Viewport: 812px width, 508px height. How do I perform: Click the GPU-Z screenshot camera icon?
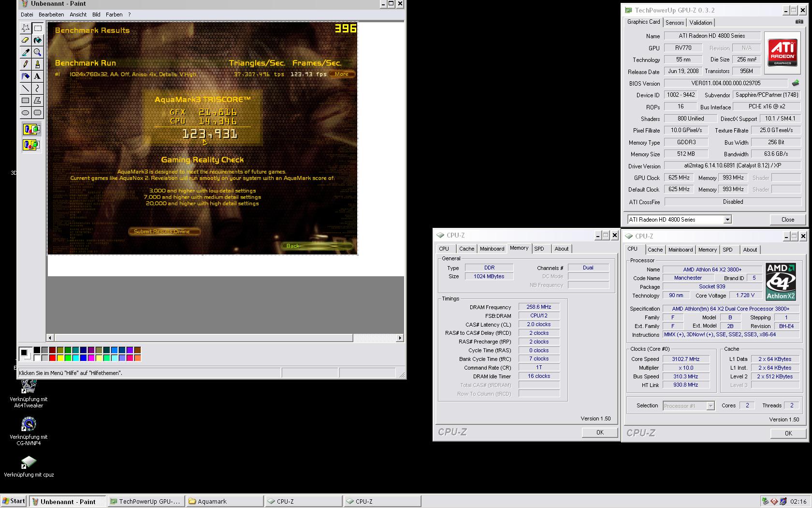[x=799, y=22]
